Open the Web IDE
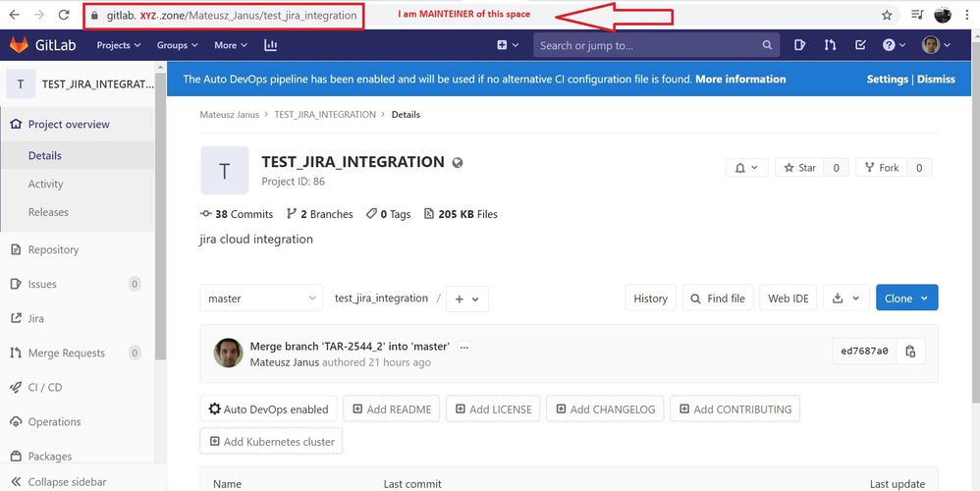The image size is (980, 491). (x=789, y=298)
